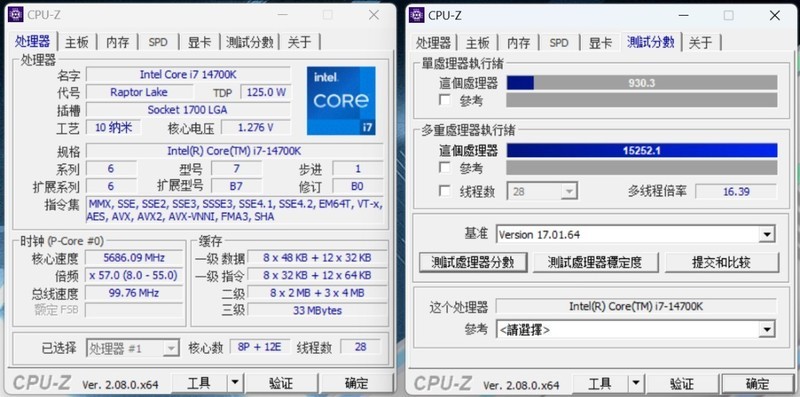Click the Intel Core i7 logo badge

coord(341,101)
